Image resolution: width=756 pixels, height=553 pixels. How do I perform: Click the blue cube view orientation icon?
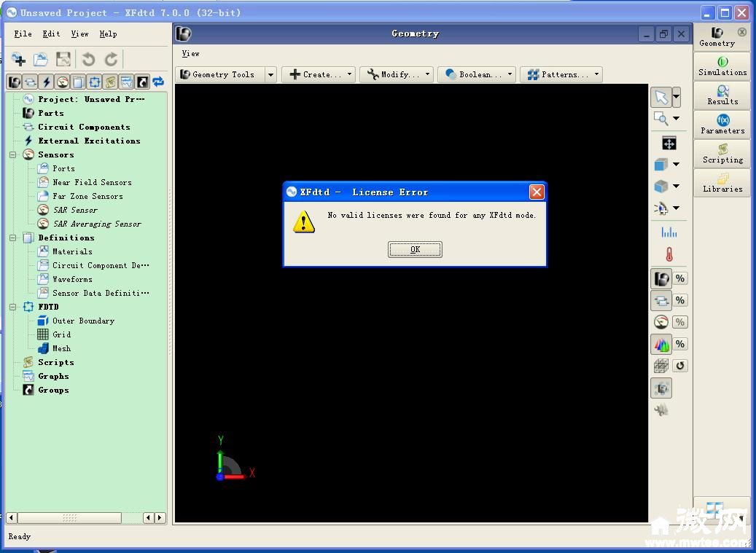(x=660, y=165)
